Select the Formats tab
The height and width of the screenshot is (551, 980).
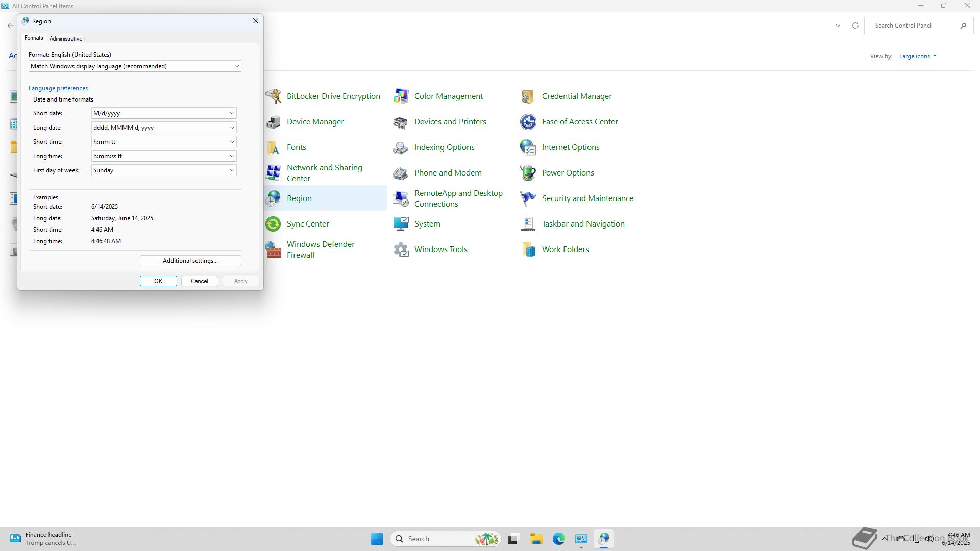34,38
